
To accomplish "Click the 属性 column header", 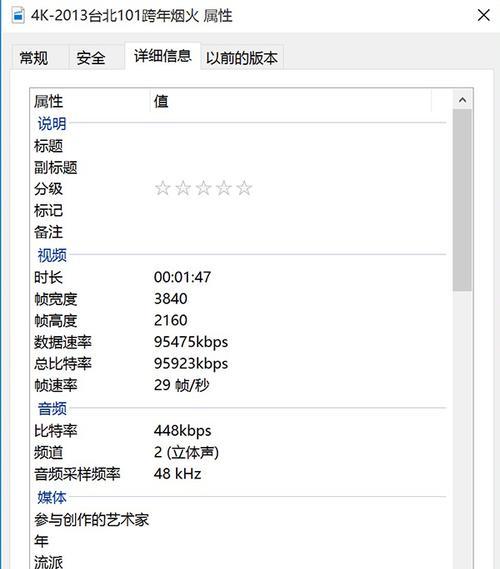I will [x=90, y=101].
